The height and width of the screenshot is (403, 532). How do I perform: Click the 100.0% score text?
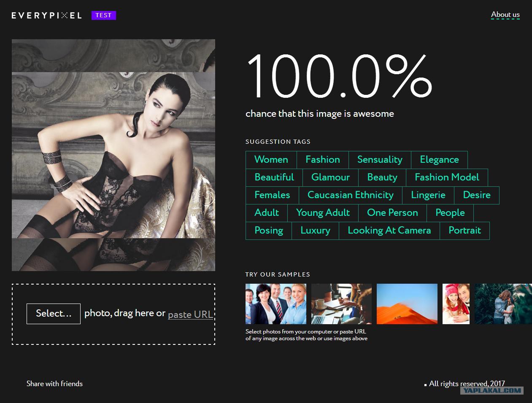click(x=339, y=76)
